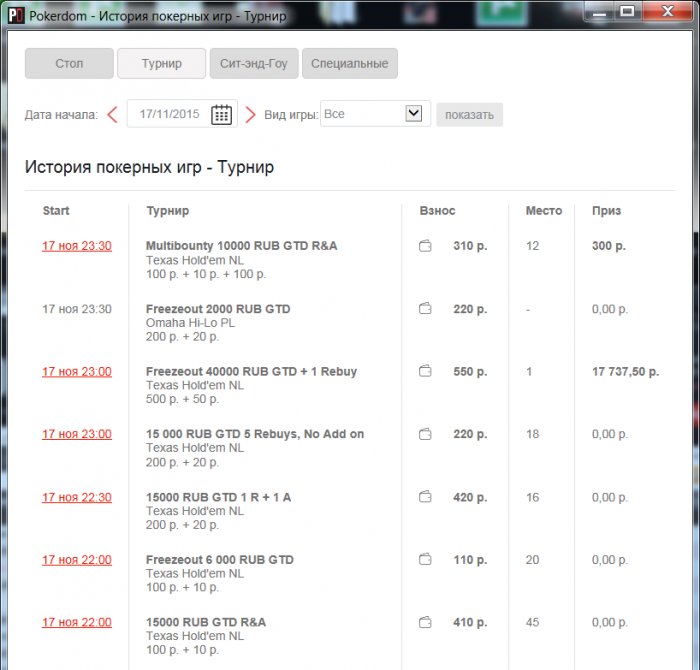Click the 310 р. buy-in value
The height and width of the screenshot is (670, 700).
[470, 246]
